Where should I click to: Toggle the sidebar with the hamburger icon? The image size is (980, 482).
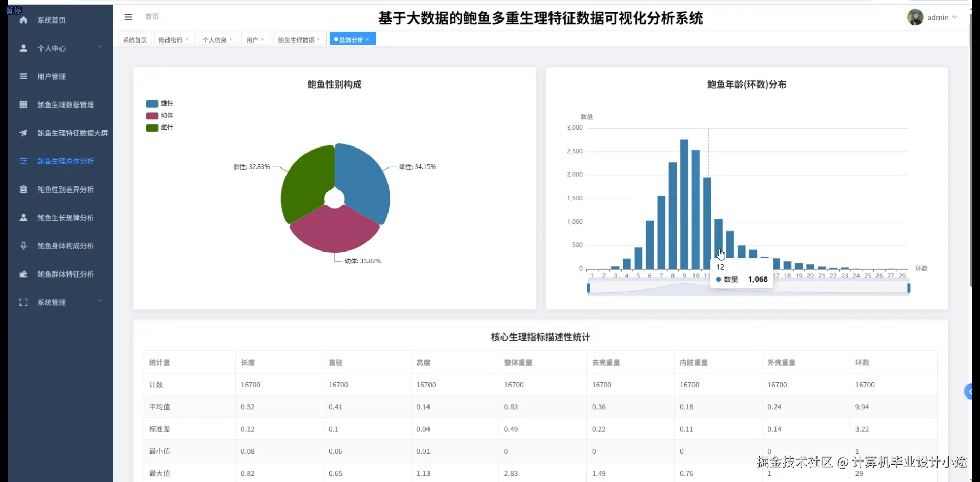(x=128, y=17)
